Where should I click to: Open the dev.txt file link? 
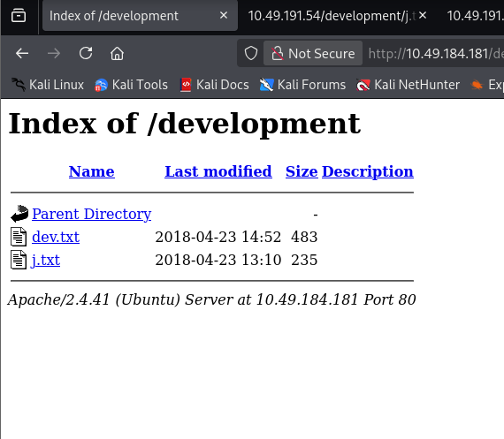click(56, 237)
